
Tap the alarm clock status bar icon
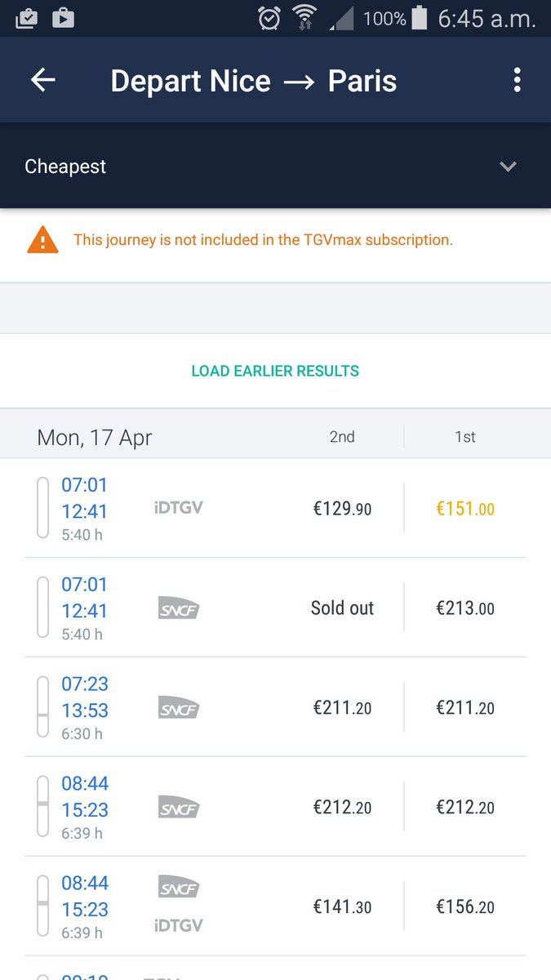[x=269, y=18]
